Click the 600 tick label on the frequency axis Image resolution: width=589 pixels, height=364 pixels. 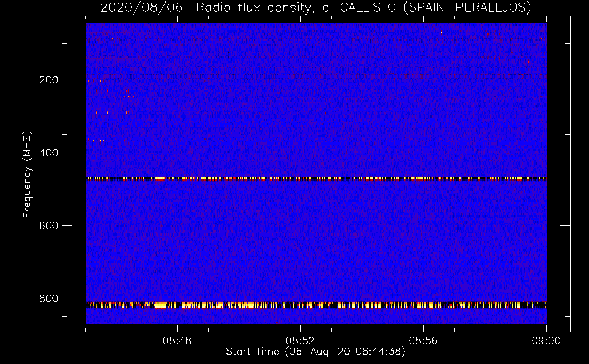click(48, 226)
